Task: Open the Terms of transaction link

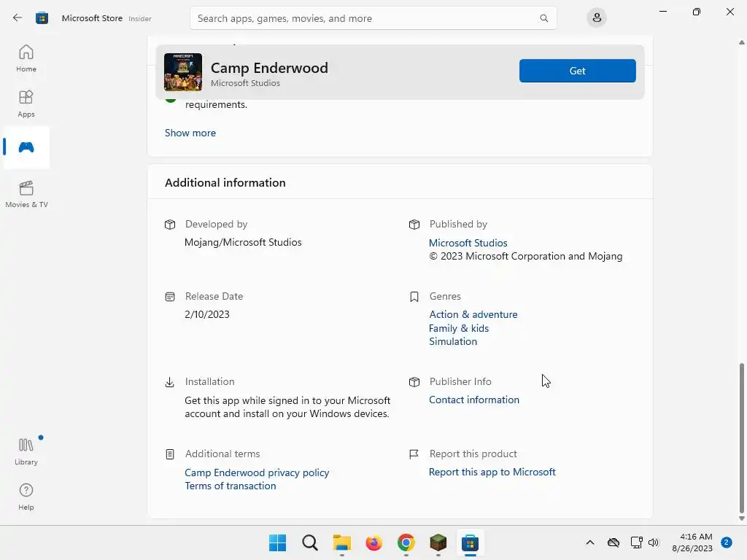Action: (x=230, y=486)
